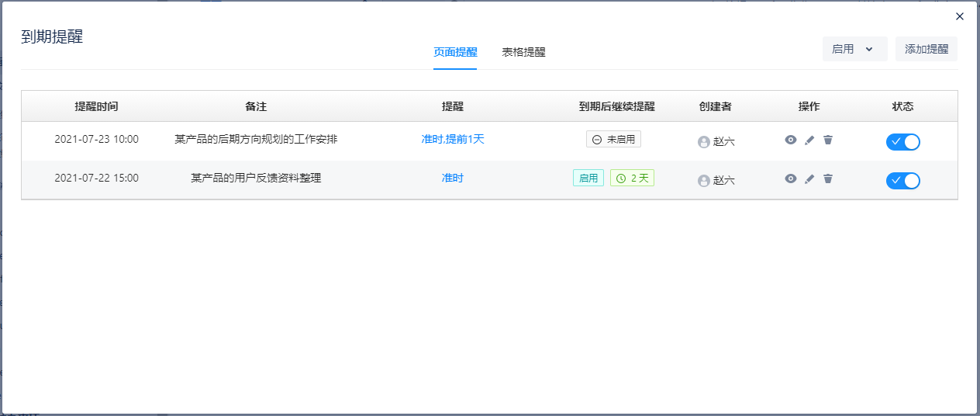The width and height of the screenshot is (980, 416).
Task: Click the 添加提醒 button
Action: (926, 49)
